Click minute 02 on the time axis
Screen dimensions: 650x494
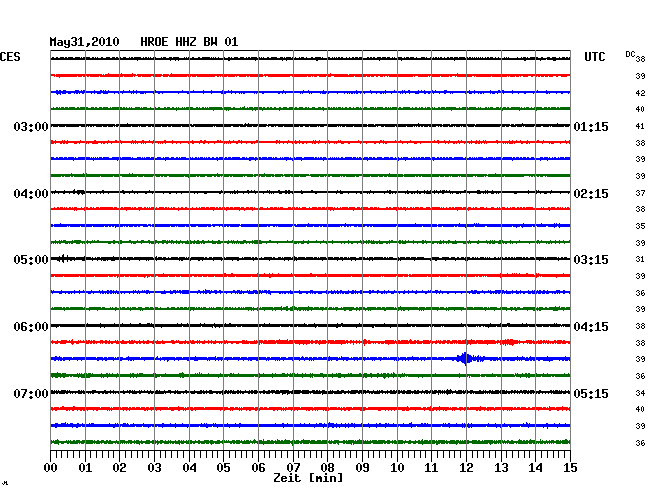pos(119,468)
